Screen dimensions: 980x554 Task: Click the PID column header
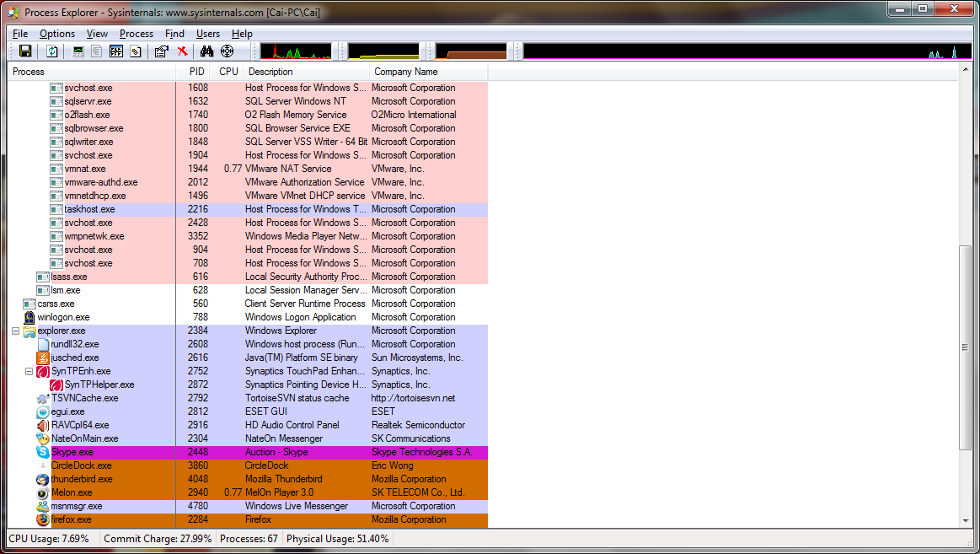196,72
